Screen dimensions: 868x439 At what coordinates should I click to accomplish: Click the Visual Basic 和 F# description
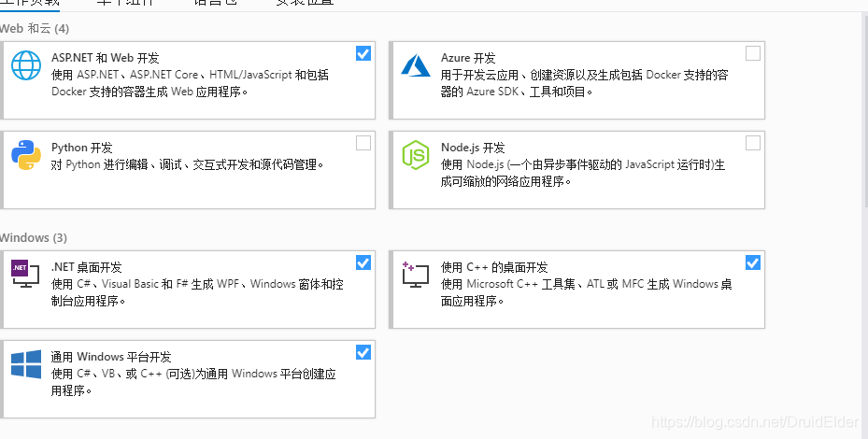(198, 292)
